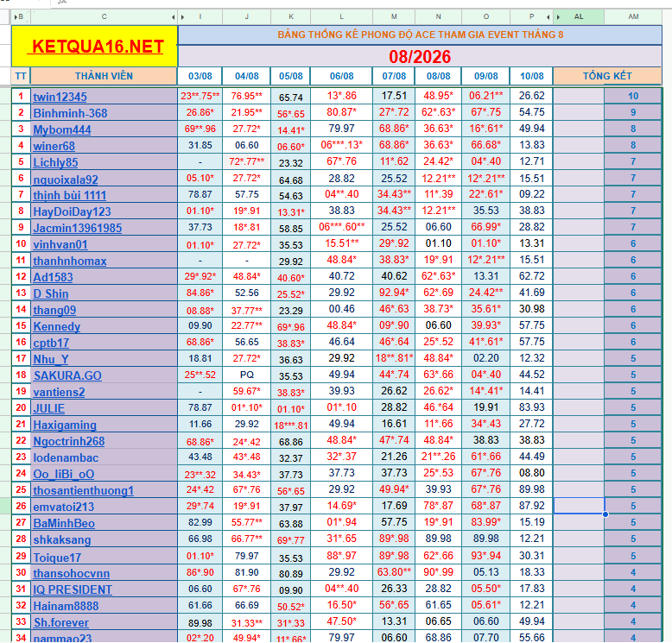Open D_Shin member link

pos(51,293)
